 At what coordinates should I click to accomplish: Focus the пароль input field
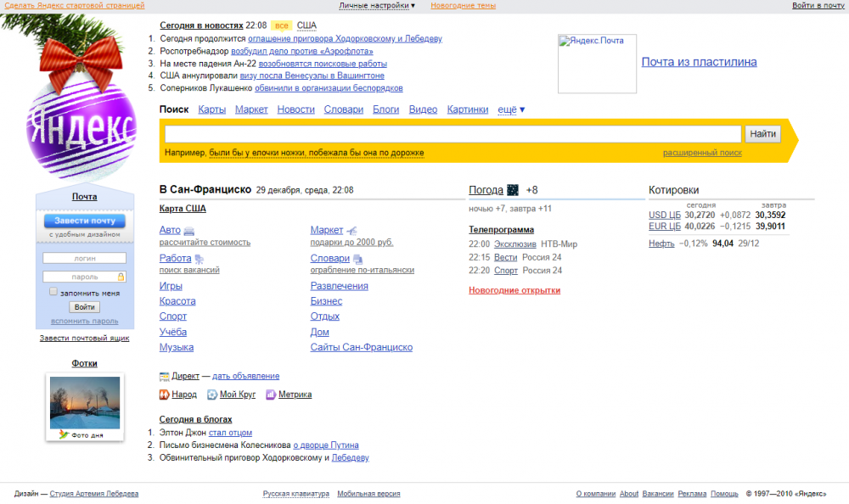(84, 277)
